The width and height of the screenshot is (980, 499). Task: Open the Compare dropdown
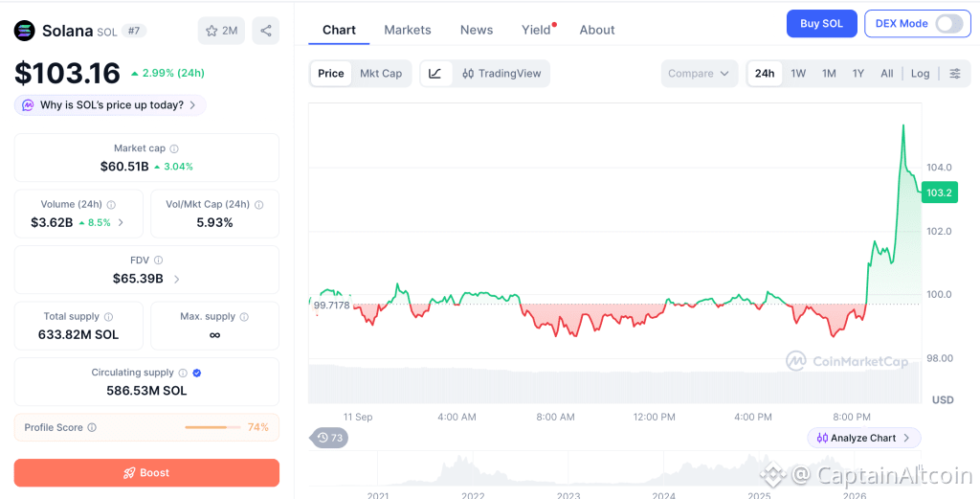[x=699, y=73]
